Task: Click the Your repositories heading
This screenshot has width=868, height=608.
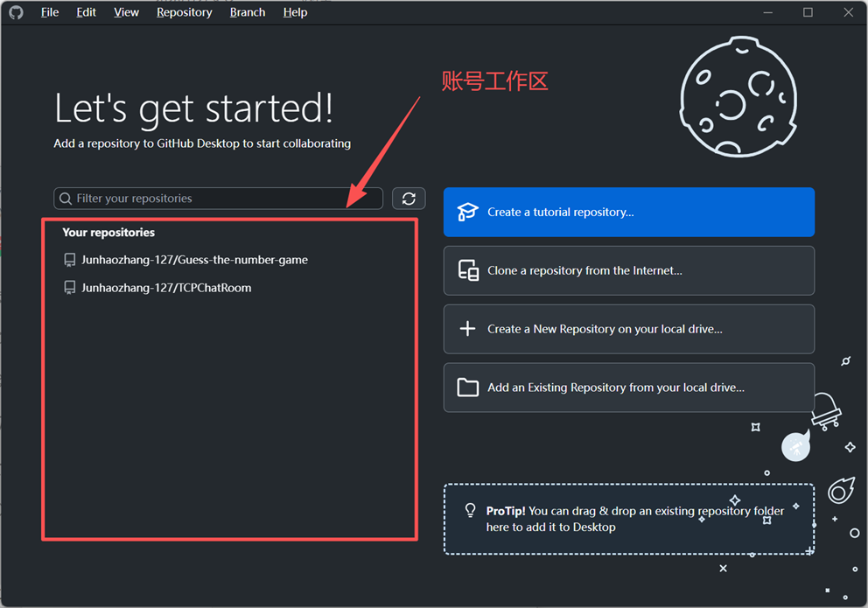Action: (x=108, y=233)
